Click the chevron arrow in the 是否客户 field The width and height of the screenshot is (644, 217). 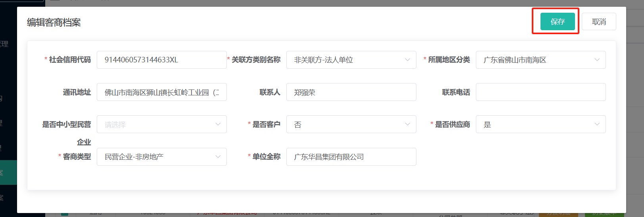point(407,124)
